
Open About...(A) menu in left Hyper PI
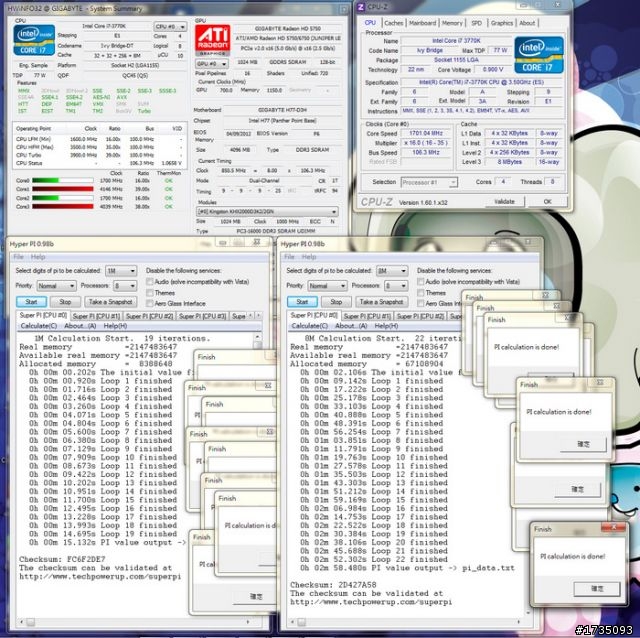tap(80, 326)
